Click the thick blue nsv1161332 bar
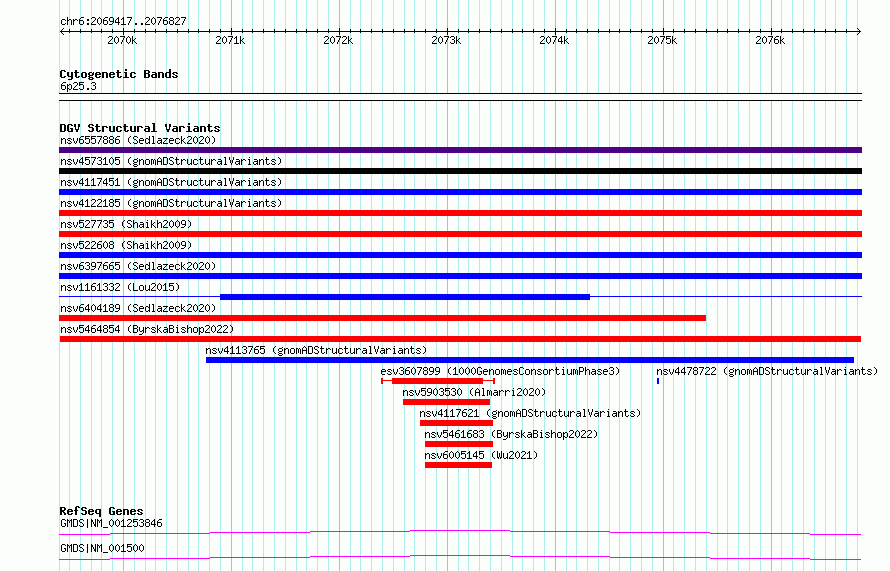Image resolution: width=890 pixels, height=571 pixels. coord(405,297)
